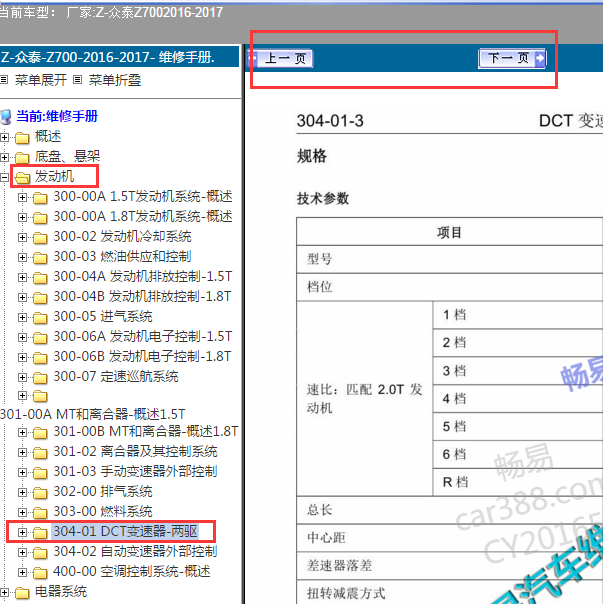The height and width of the screenshot is (604, 603).
Task: Expand the 300-06A 发动机电子控制-1.5T node
Action: [x=22, y=337]
